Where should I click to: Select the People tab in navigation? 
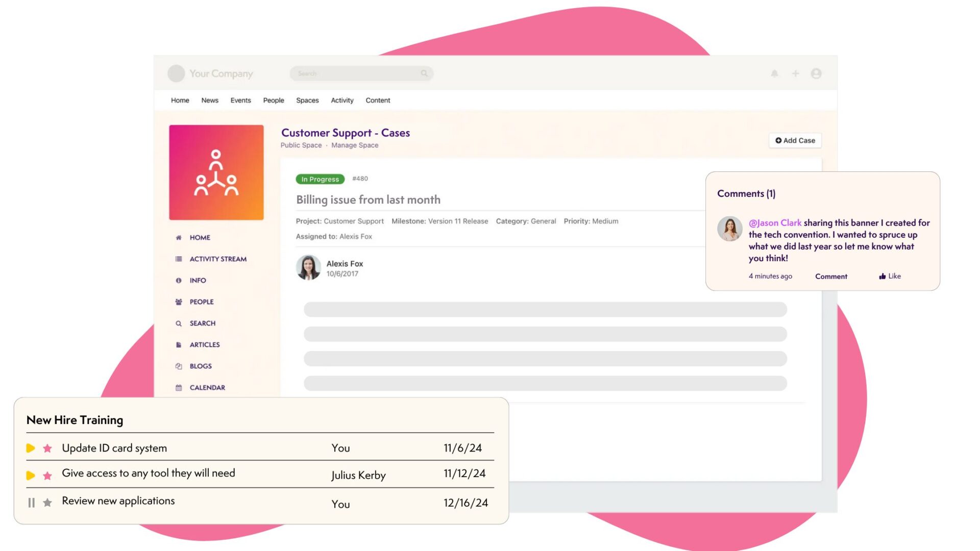(x=273, y=99)
